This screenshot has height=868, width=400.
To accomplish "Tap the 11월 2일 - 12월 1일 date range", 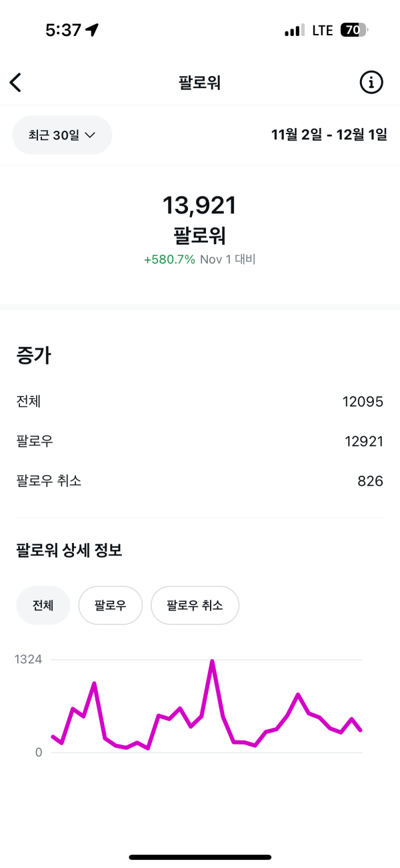I will [329, 135].
